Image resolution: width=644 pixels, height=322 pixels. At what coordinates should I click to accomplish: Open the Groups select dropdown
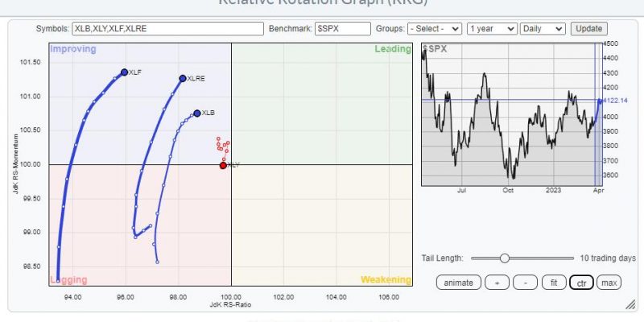(x=435, y=29)
